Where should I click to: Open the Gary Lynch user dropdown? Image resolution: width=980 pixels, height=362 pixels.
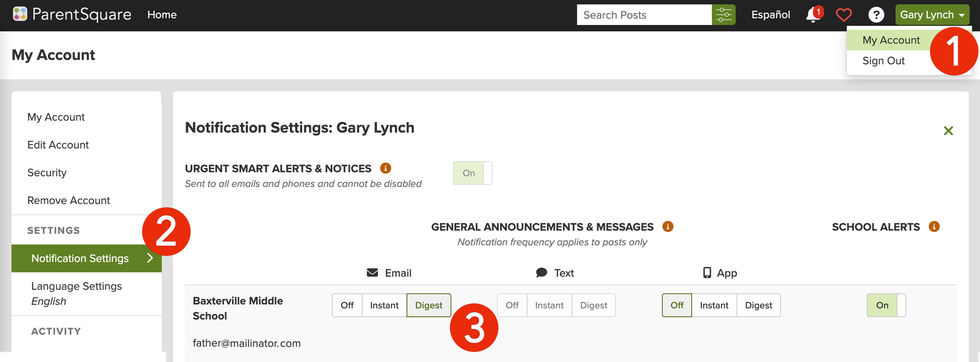932,15
